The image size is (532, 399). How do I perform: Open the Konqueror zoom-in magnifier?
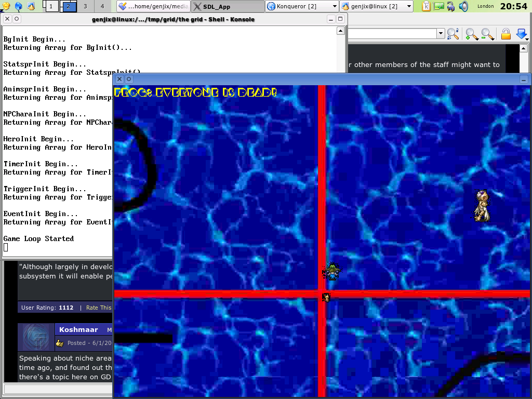point(471,34)
